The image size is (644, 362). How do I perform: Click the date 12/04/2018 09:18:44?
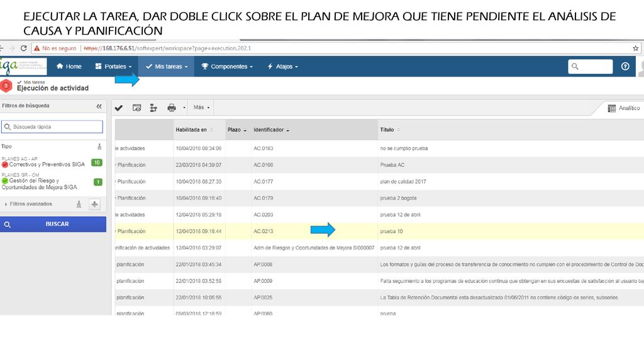click(x=198, y=231)
